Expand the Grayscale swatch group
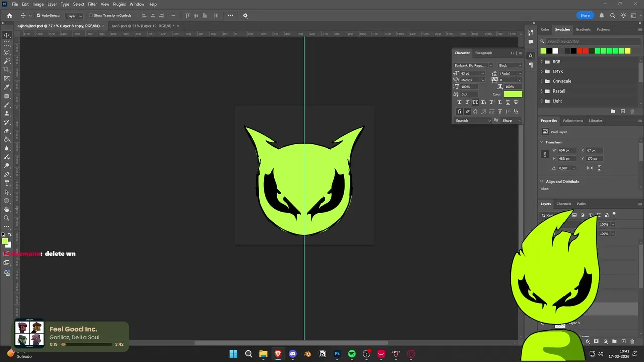The width and height of the screenshot is (644, 362). coord(542,81)
